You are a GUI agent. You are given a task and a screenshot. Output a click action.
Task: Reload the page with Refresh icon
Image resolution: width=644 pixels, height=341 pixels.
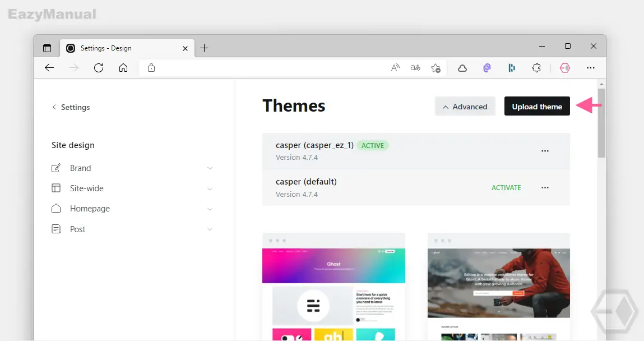(99, 68)
